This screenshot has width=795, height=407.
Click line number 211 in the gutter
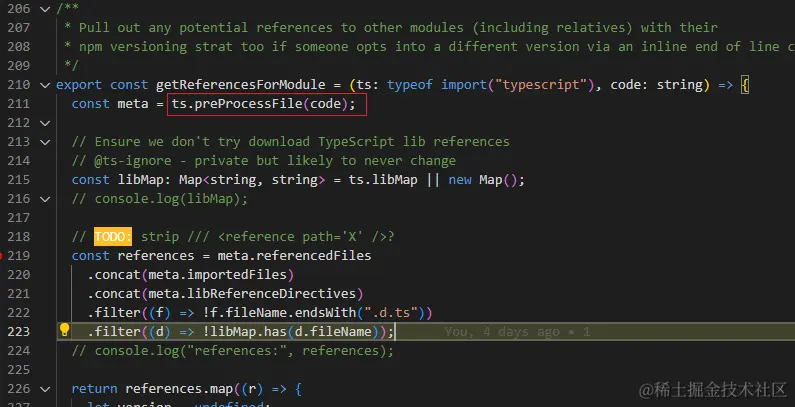coord(19,104)
